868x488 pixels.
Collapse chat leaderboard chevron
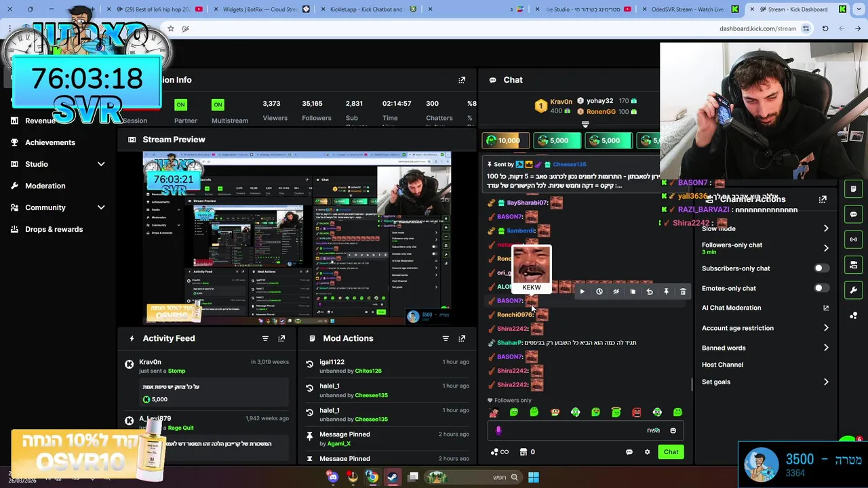585,125
